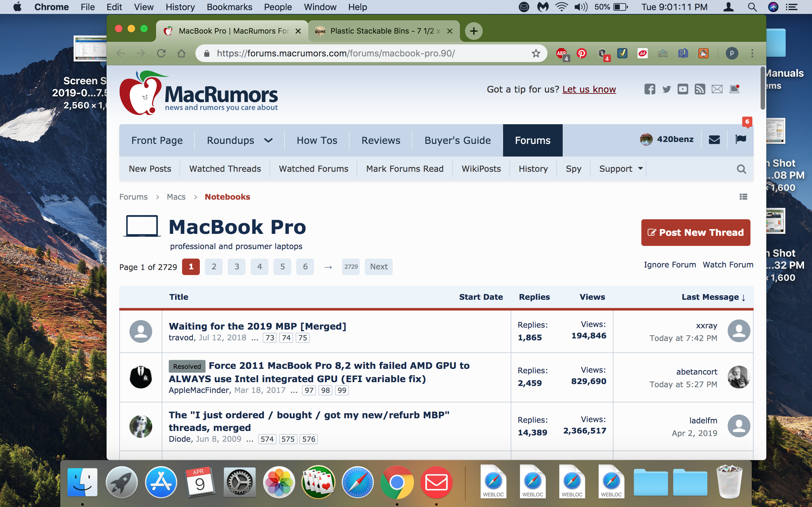Open the Bookmarks menu in the menu bar

click(229, 7)
